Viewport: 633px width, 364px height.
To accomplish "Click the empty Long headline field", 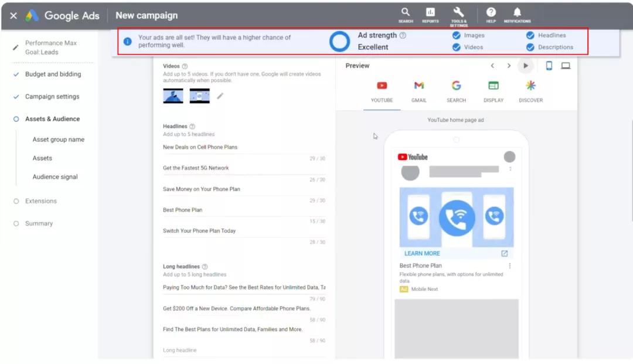I will click(244, 351).
